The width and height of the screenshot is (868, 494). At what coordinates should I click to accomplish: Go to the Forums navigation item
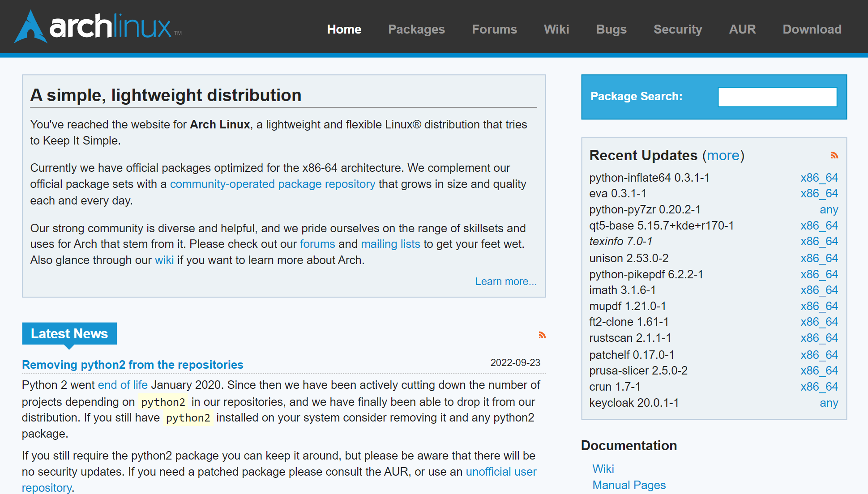coord(494,30)
